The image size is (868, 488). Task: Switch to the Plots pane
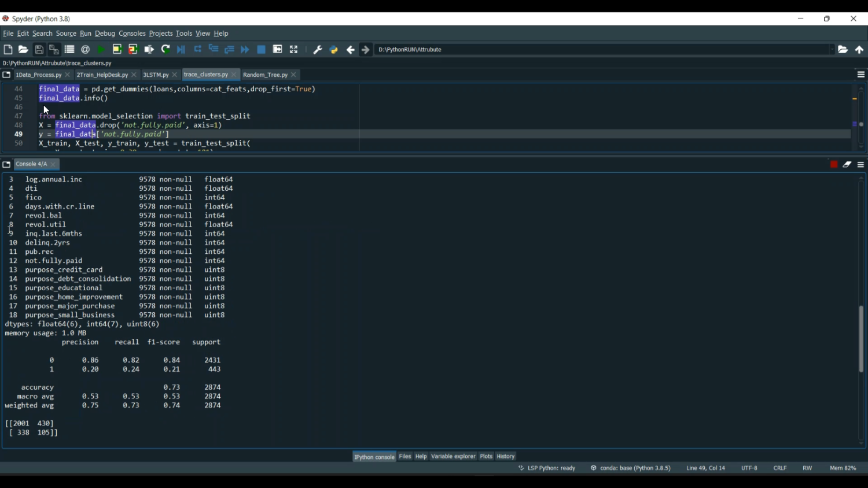pos(486,457)
